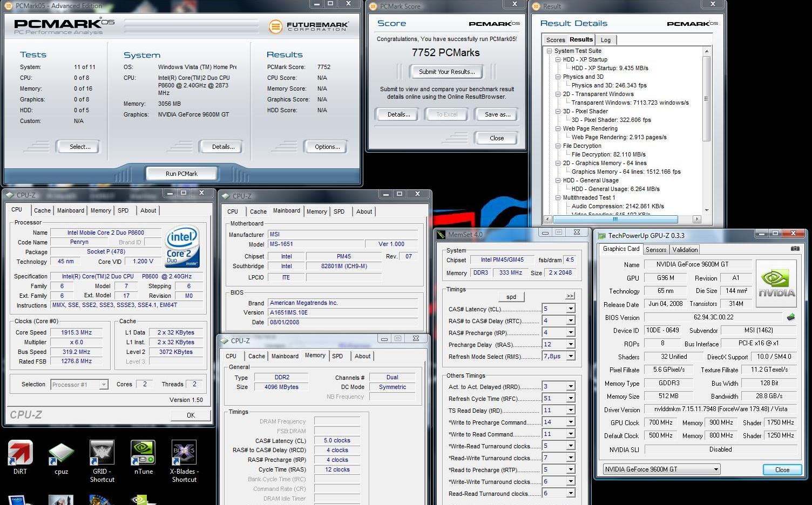812x505 pixels.
Task: Click the OK button in CPU-Z
Action: (x=191, y=415)
